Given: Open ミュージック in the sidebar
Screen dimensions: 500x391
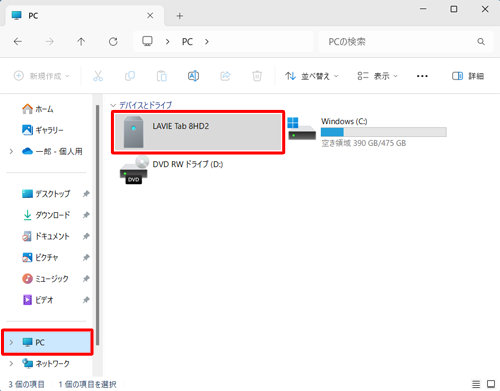Looking at the screenshot, I should (x=45, y=279).
